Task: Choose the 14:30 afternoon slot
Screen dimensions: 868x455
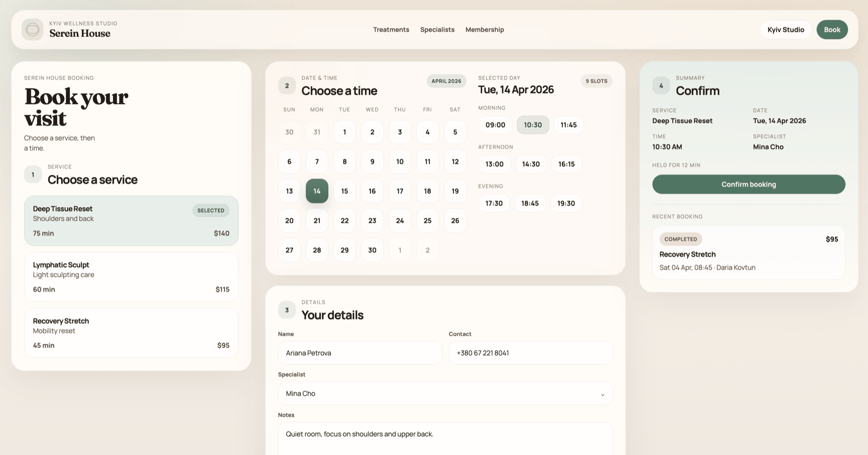Action: tap(531, 164)
